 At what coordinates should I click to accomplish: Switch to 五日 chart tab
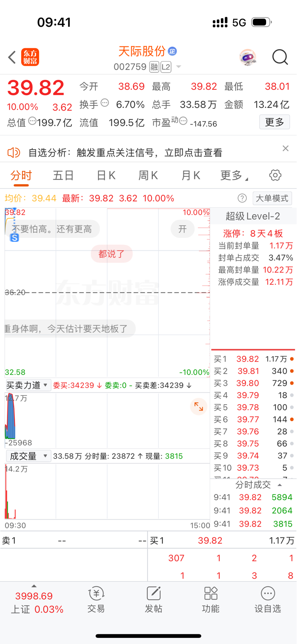63,176
